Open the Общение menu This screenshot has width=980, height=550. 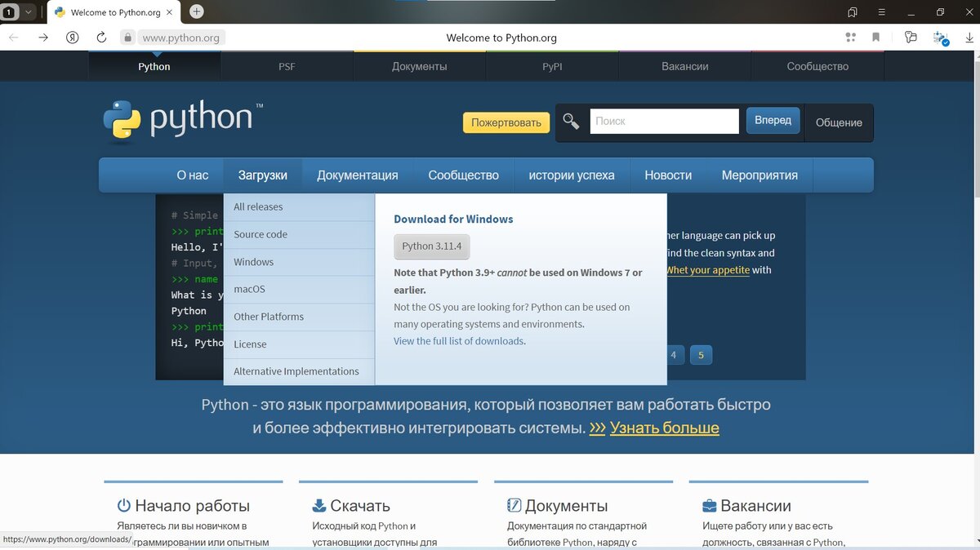tap(839, 122)
